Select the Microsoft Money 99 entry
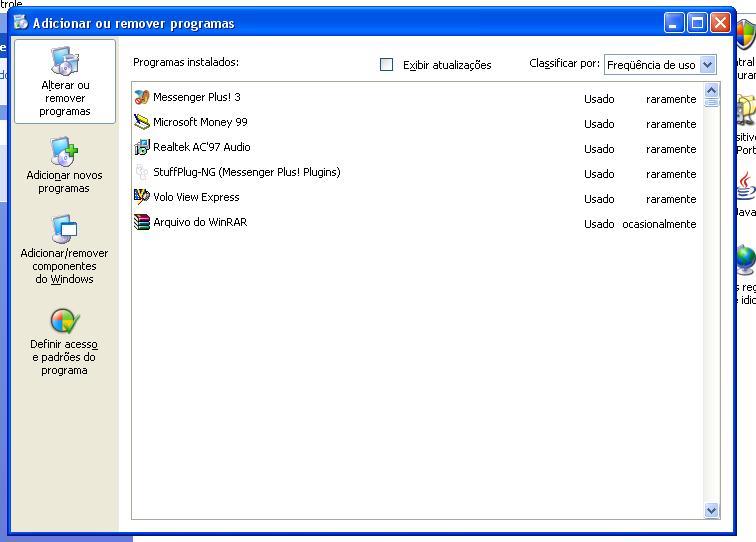This screenshot has width=756, height=542. click(x=416, y=122)
